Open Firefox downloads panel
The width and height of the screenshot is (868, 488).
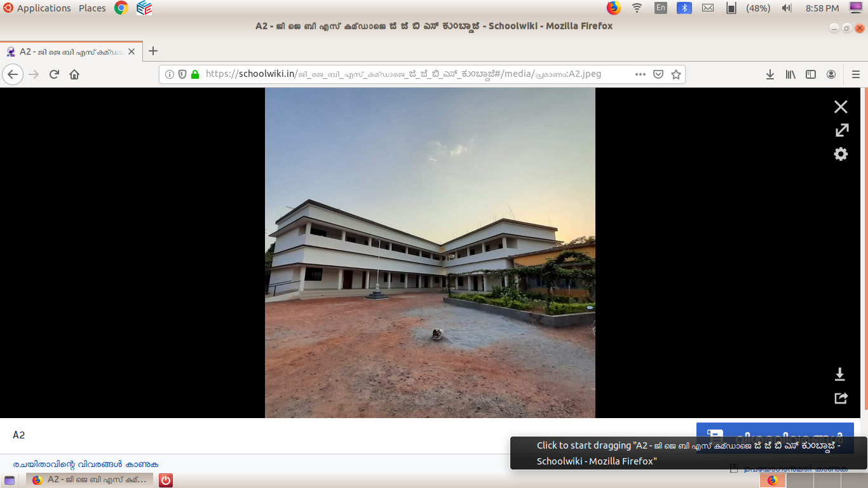tap(770, 74)
